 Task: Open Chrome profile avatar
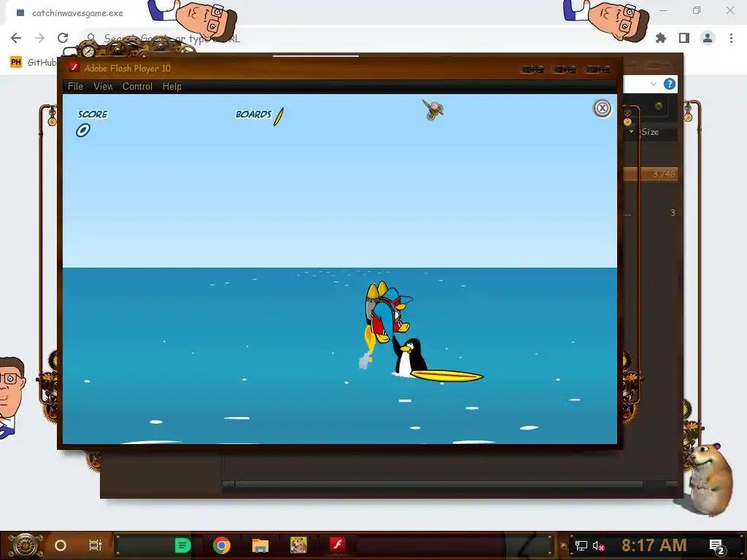tap(708, 38)
